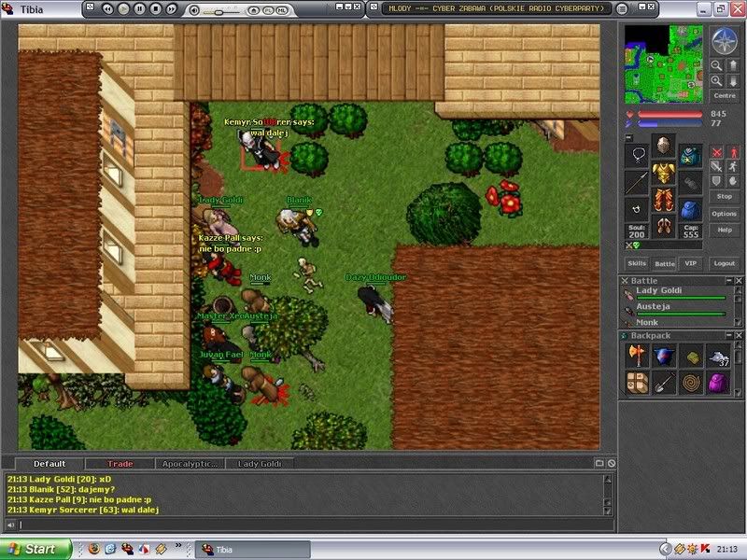The image size is (747, 560).
Task: Click the Stop button
Action: click(725, 197)
